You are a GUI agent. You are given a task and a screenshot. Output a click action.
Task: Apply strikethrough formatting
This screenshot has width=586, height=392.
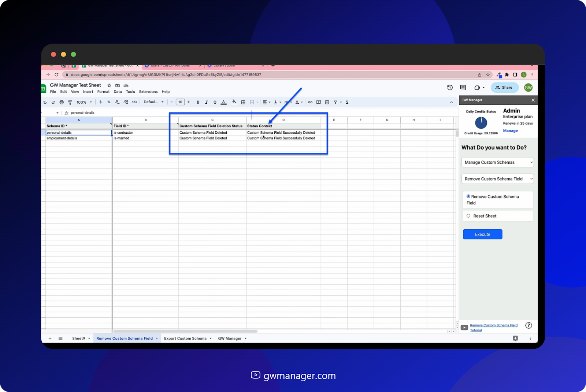tap(215, 102)
